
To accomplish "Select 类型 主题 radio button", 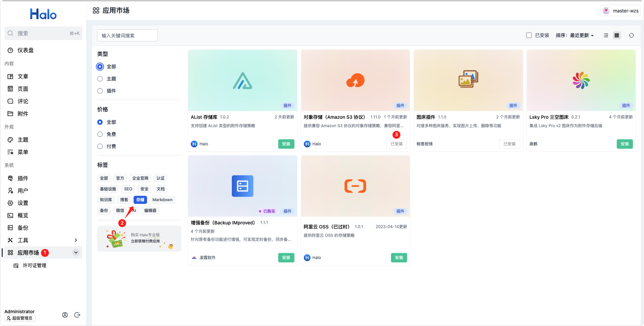I will pos(100,79).
